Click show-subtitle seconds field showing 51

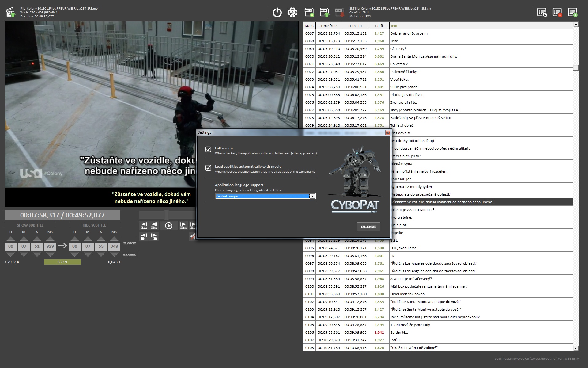point(37,246)
